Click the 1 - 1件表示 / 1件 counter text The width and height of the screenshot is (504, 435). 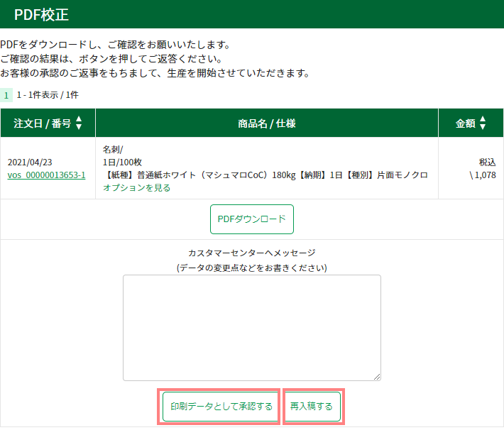[x=48, y=94]
